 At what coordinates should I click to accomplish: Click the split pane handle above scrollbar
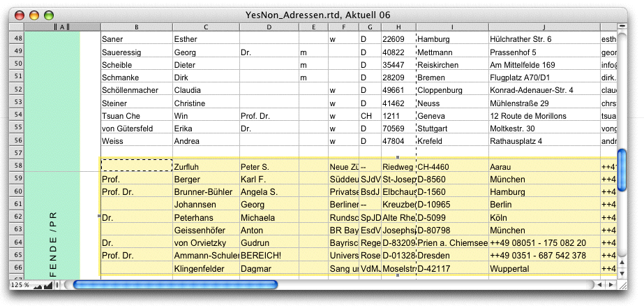click(623, 27)
